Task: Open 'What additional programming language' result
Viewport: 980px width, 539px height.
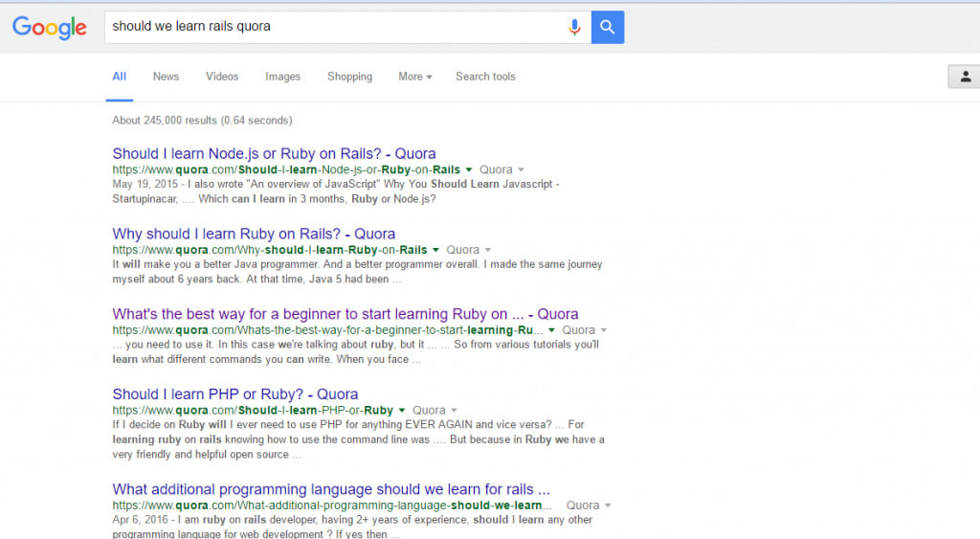Action: click(331, 489)
